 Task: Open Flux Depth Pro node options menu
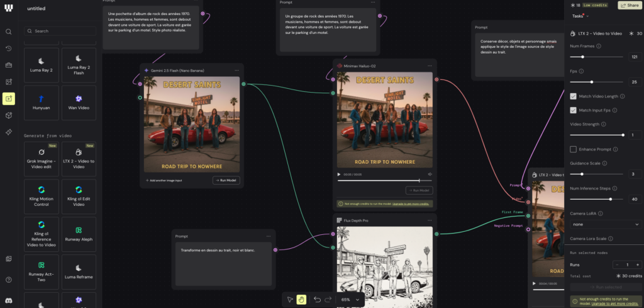point(430,220)
